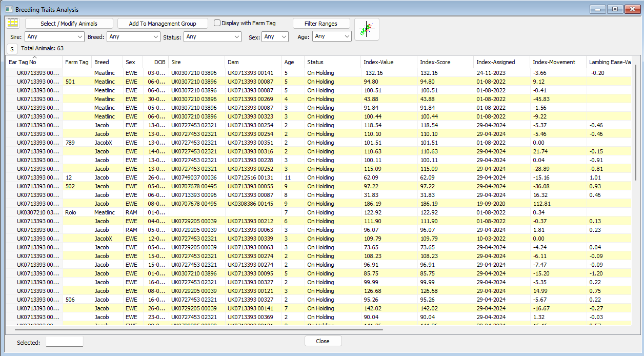This screenshot has height=356, width=644.
Task: Click the small S button
Action: coord(12,49)
